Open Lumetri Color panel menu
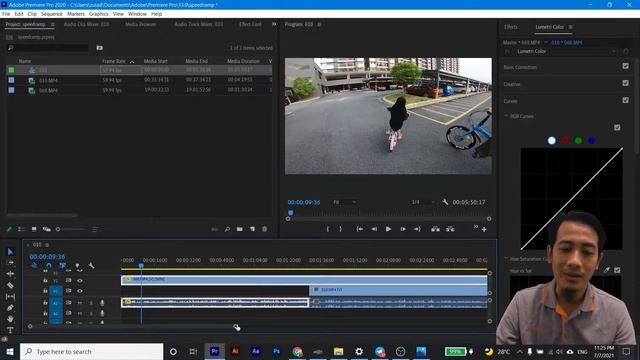The image size is (640, 360). [x=571, y=27]
